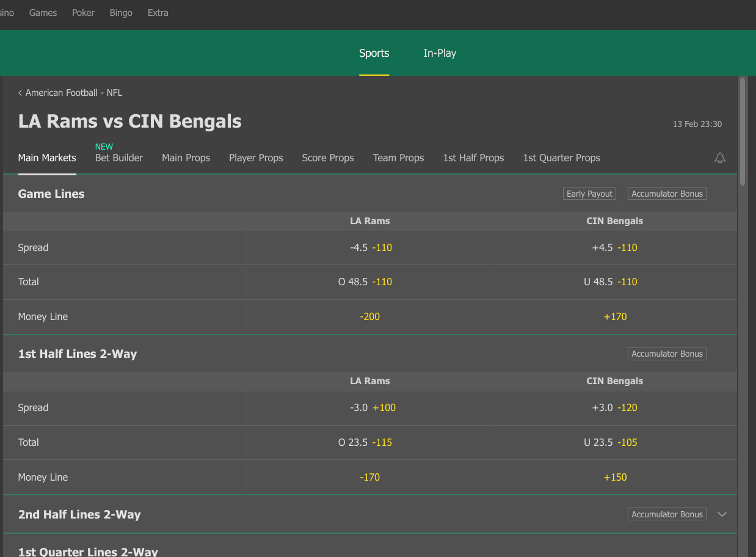Screen dimensions: 756x557
Task: Open Extra in the top menu
Action: 158,13
